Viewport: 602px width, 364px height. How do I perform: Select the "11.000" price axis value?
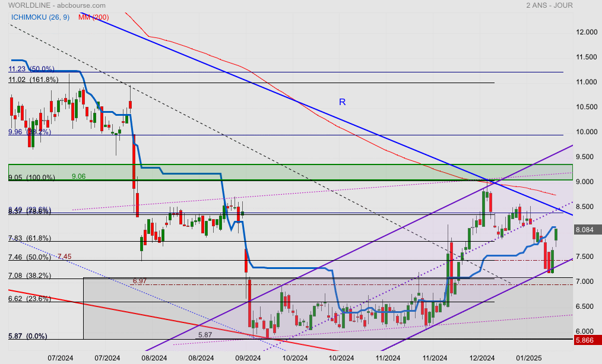[587, 82]
